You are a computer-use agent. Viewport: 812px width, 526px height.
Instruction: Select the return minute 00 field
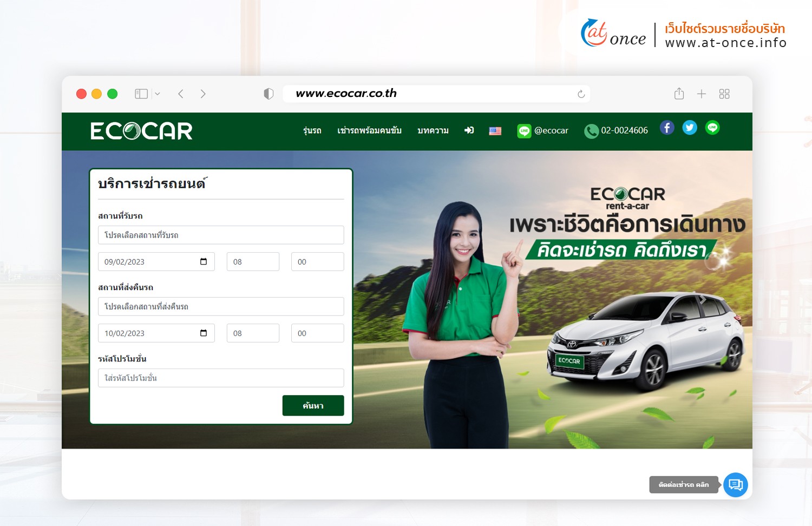pos(317,333)
